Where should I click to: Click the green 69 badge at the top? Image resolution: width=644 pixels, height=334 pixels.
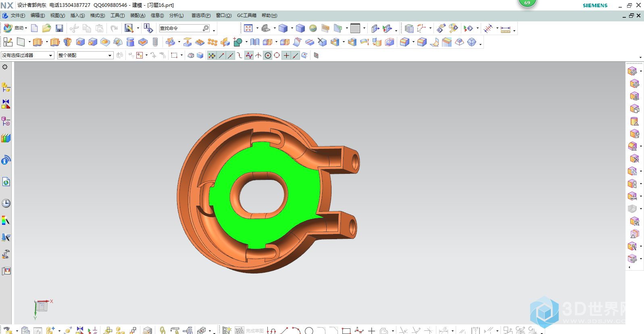[527, 3]
